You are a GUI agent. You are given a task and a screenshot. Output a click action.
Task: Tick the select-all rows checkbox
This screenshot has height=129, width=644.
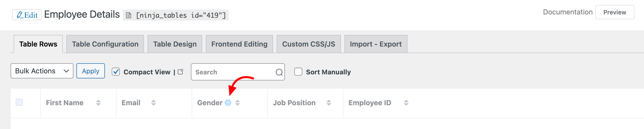[x=19, y=102]
